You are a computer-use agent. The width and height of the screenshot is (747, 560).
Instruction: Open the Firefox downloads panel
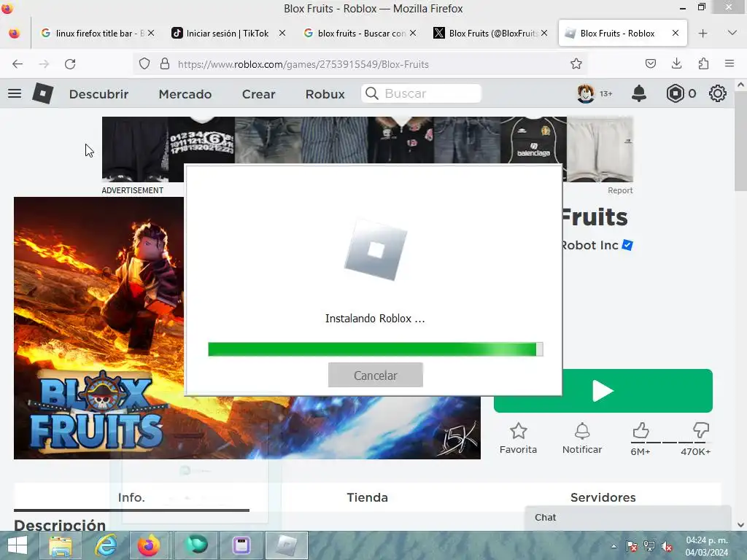click(676, 63)
